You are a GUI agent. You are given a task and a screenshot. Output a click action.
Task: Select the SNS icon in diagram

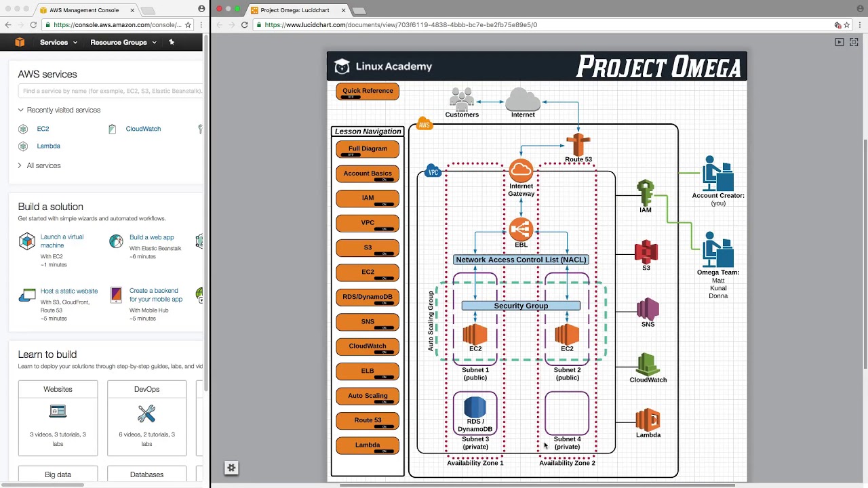648,308
